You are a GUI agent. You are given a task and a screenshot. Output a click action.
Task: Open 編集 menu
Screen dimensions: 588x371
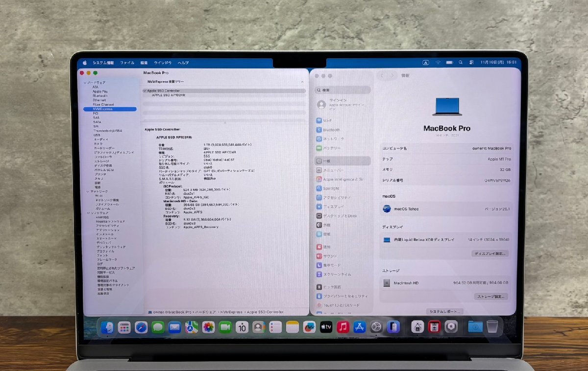[144, 63]
